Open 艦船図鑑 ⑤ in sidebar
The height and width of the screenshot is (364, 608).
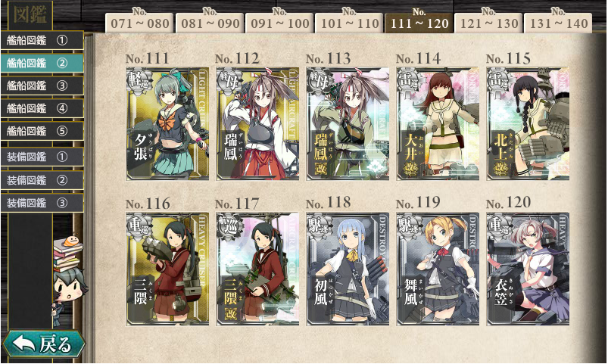pyautogui.click(x=42, y=131)
